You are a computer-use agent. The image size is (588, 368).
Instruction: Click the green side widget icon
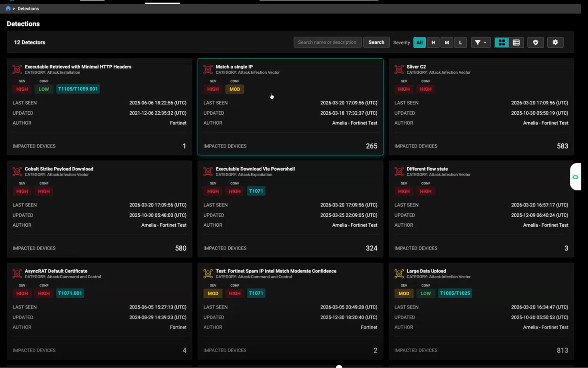click(576, 177)
